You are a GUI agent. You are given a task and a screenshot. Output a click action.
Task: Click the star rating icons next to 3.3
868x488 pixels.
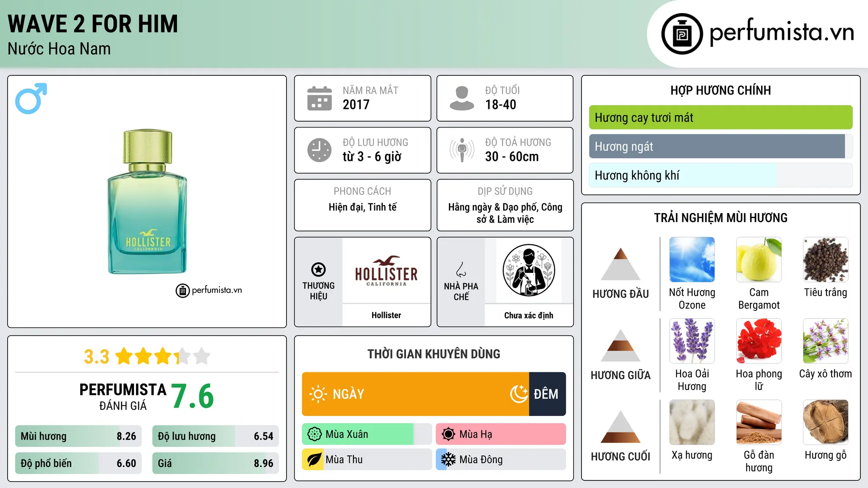point(163,356)
